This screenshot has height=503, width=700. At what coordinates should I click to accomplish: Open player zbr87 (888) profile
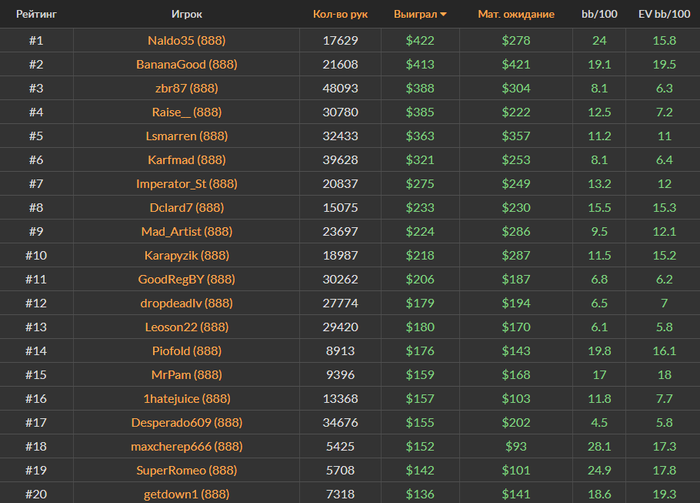187,88
